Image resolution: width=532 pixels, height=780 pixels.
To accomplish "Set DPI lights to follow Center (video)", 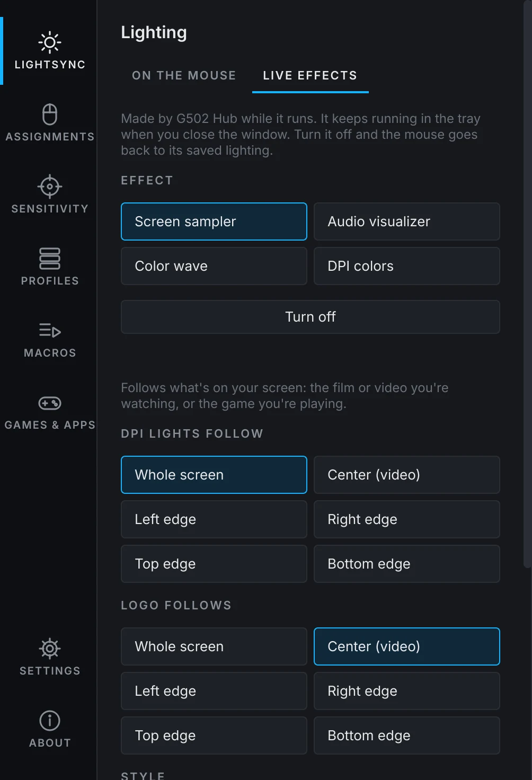I will 407,475.
